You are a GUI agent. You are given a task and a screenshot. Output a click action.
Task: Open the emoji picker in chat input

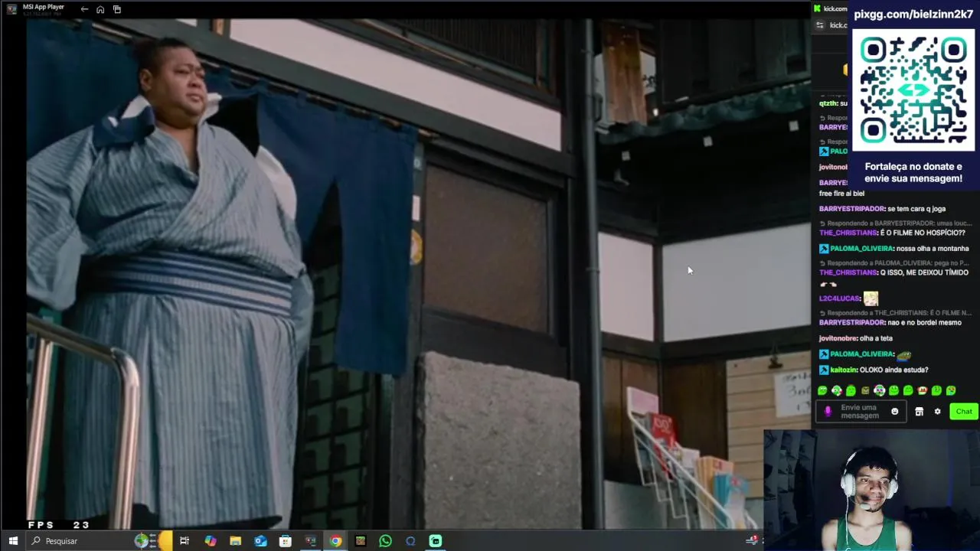(x=894, y=412)
